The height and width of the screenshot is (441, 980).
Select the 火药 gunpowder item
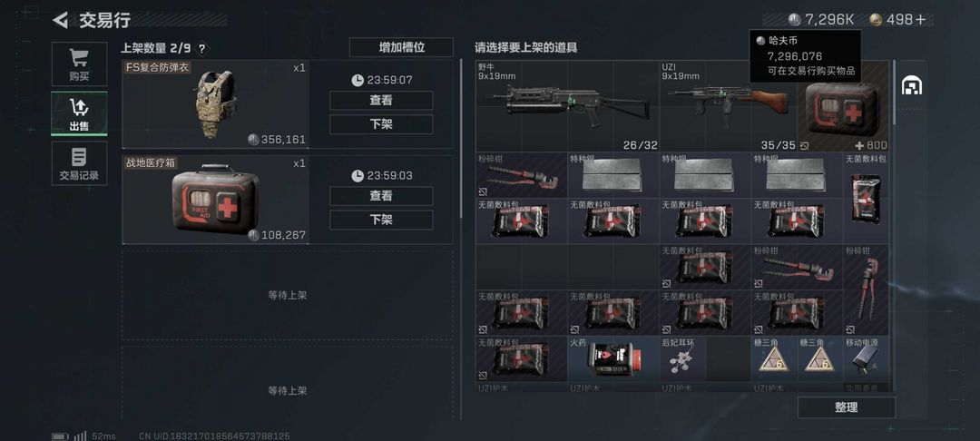(x=613, y=359)
